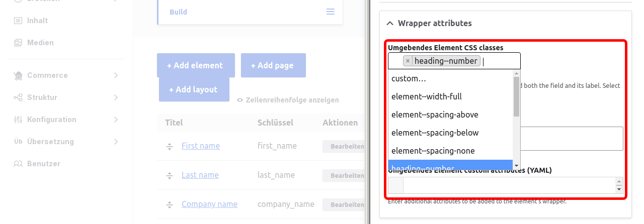Click the dropdown list scroll down arrow
644x224 pixels.
[x=516, y=166]
